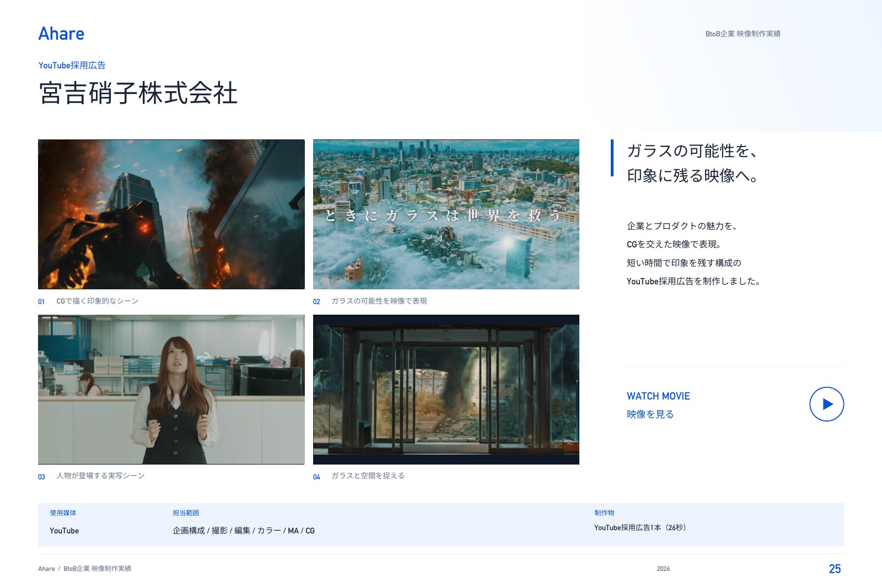Click the BtoB企業 映像制作実績 header text
882x588 pixels.
tap(743, 34)
